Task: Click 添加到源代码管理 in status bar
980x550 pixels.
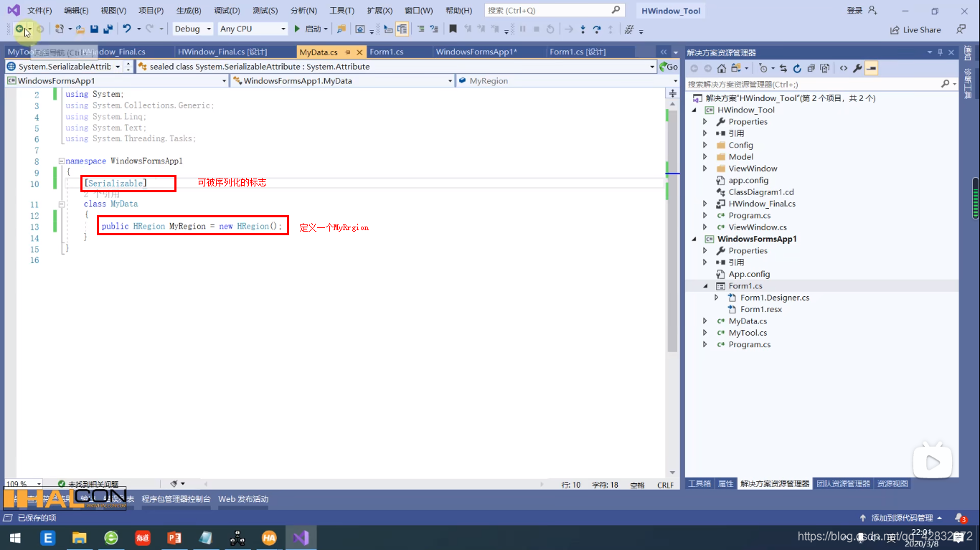Action: [x=901, y=518]
